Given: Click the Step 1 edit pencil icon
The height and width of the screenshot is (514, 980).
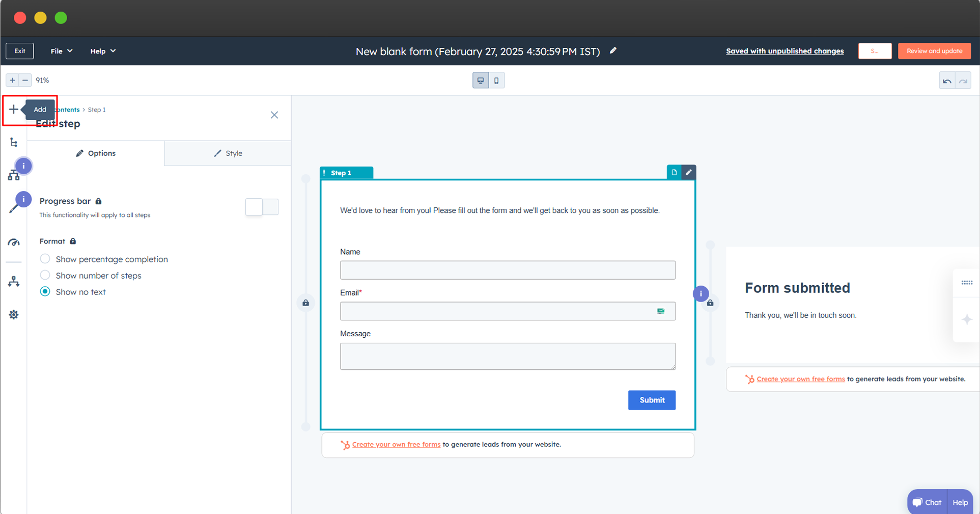Looking at the screenshot, I should [689, 172].
